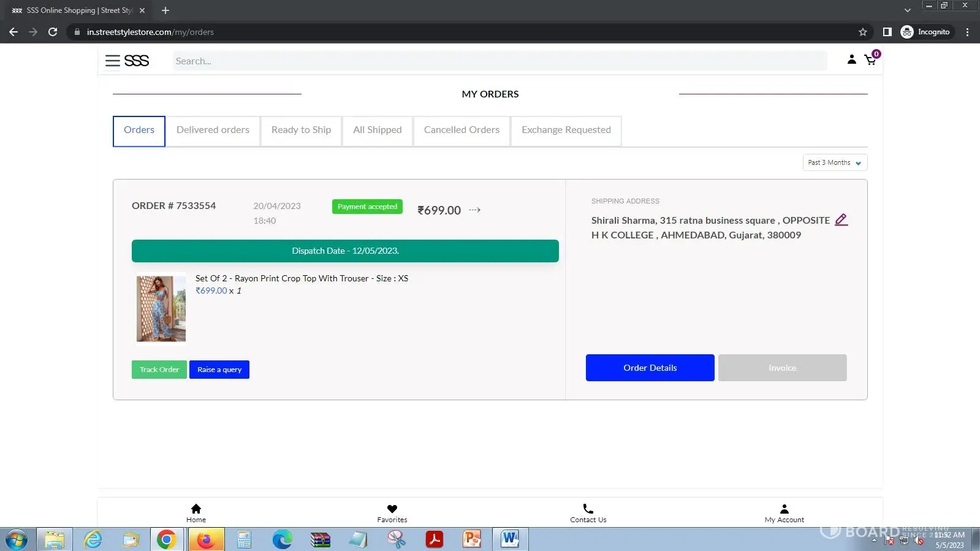View Order Details for order 7533554

pyautogui.click(x=650, y=368)
